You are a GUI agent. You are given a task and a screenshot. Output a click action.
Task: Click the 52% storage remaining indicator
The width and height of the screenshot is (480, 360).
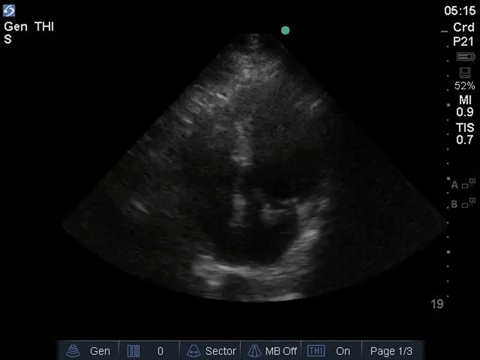[465, 86]
